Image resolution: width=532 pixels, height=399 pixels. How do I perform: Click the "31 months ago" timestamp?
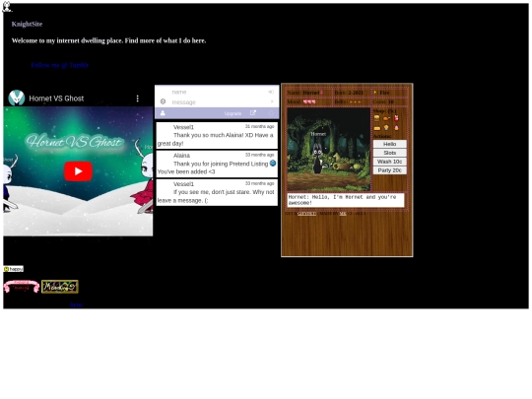(x=259, y=126)
